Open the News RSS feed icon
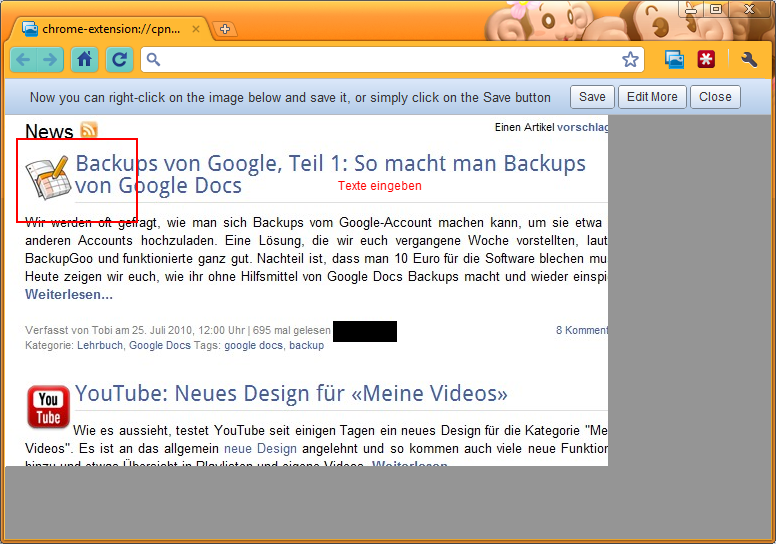 (x=89, y=130)
